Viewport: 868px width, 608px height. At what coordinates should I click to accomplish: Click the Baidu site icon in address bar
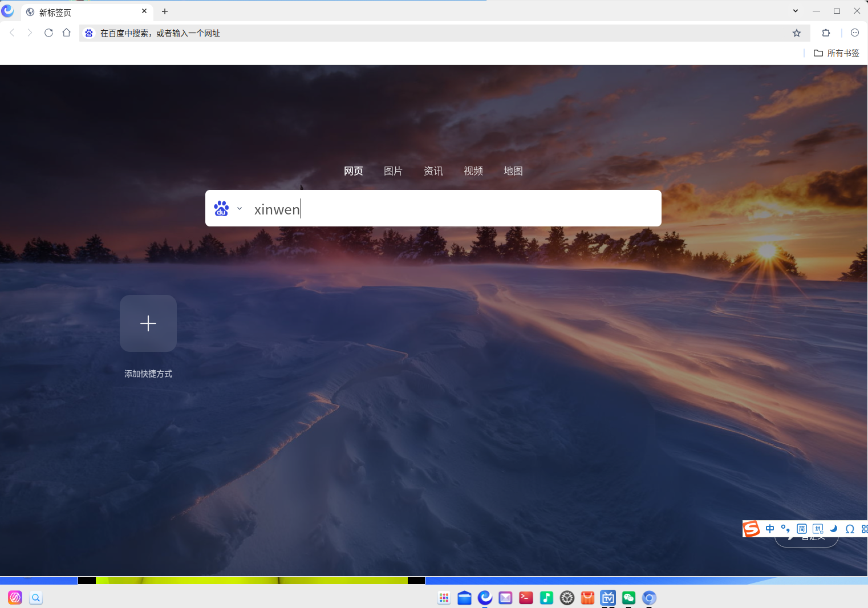(89, 33)
